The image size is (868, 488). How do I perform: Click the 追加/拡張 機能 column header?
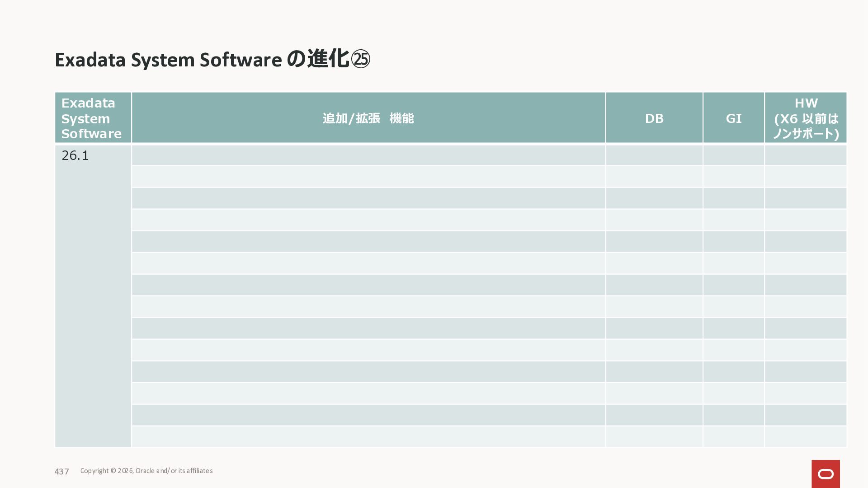[x=368, y=118]
